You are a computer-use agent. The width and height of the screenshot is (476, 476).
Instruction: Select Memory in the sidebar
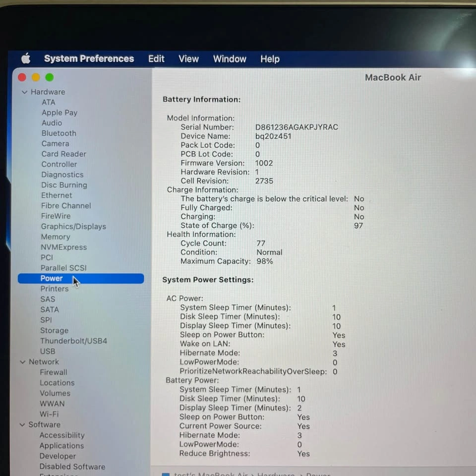(56, 237)
